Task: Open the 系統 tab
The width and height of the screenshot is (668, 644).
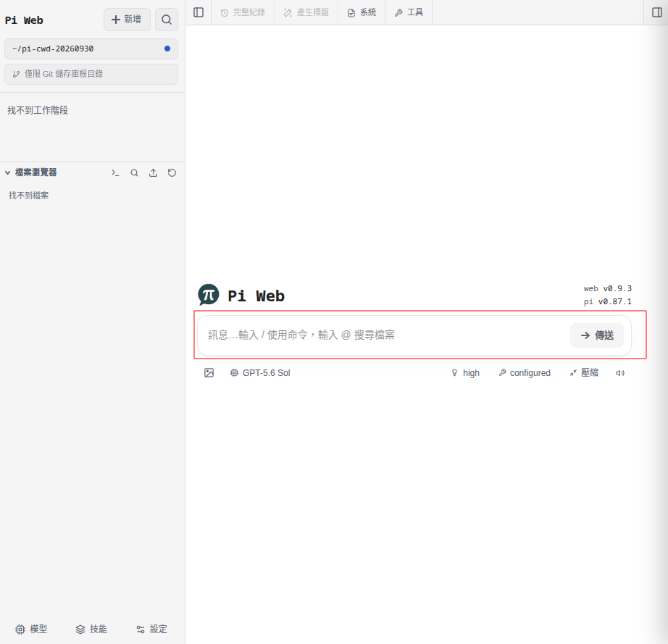Action: 362,12
